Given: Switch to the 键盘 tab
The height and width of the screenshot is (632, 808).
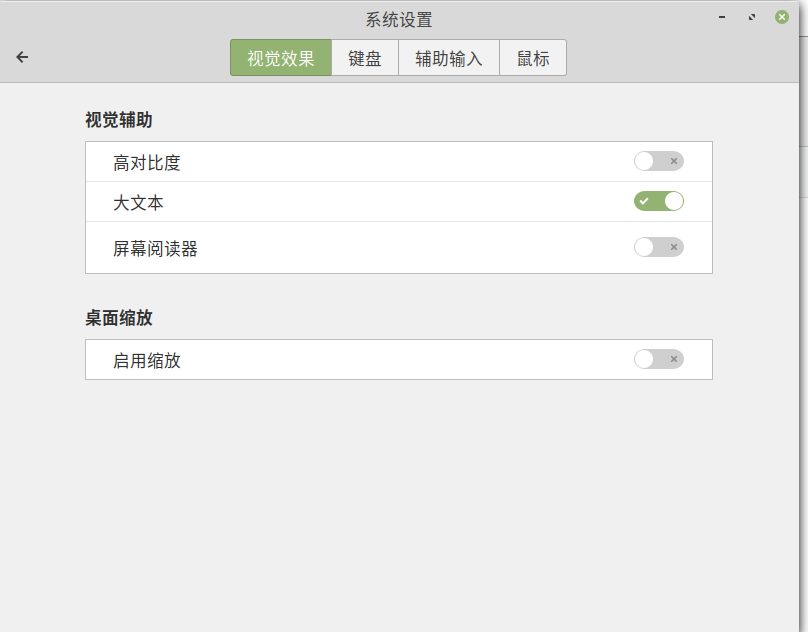Looking at the screenshot, I should [365, 58].
